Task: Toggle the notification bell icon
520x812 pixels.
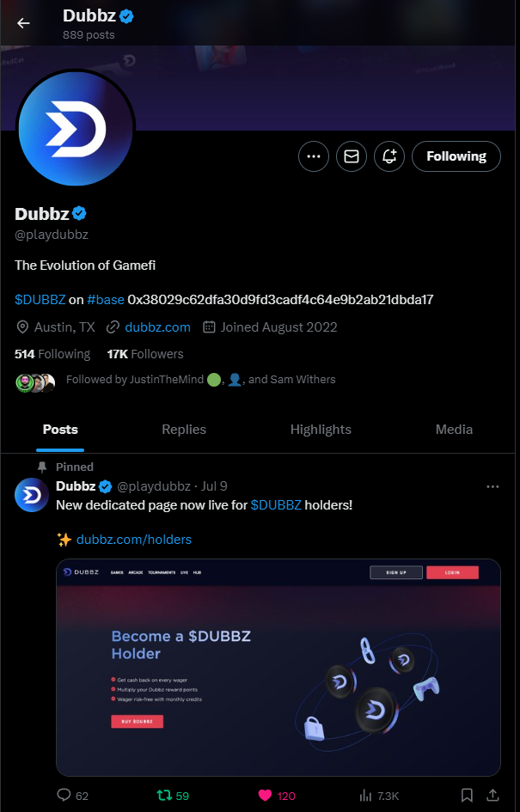Action: coord(389,156)
